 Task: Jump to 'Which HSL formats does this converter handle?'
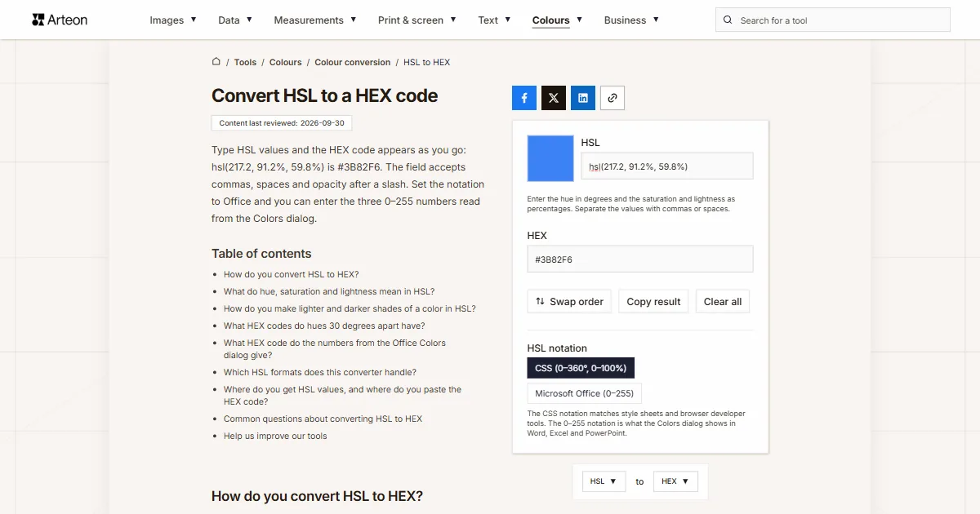click(x=320, y=372)
